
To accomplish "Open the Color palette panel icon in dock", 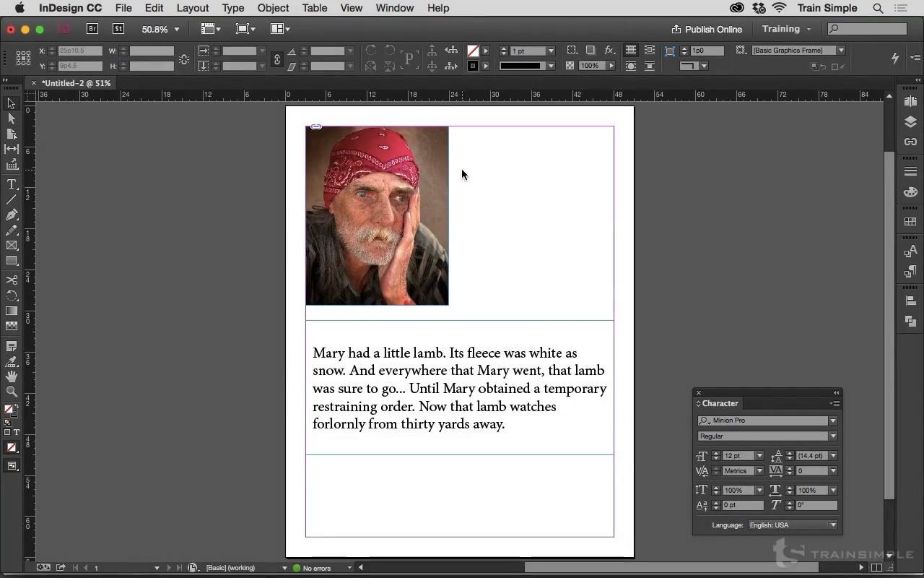I will tap(910, 192).
